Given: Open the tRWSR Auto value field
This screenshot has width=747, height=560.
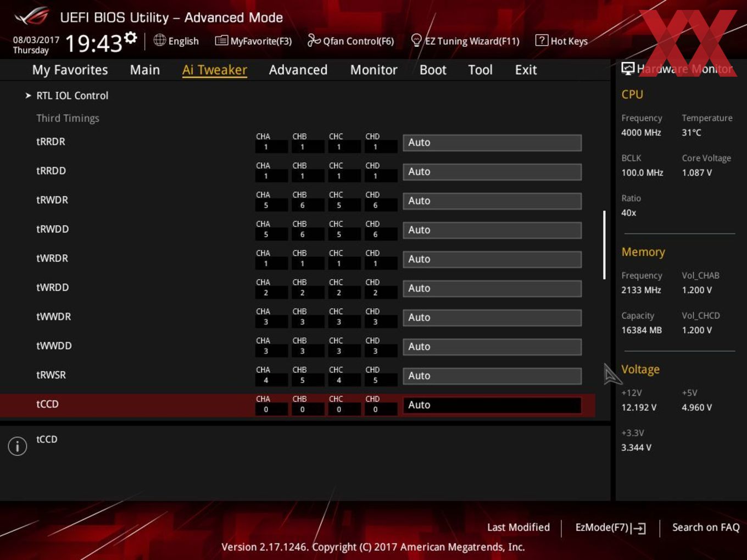Looking at the screenshot, I should (x=492, y=376).
